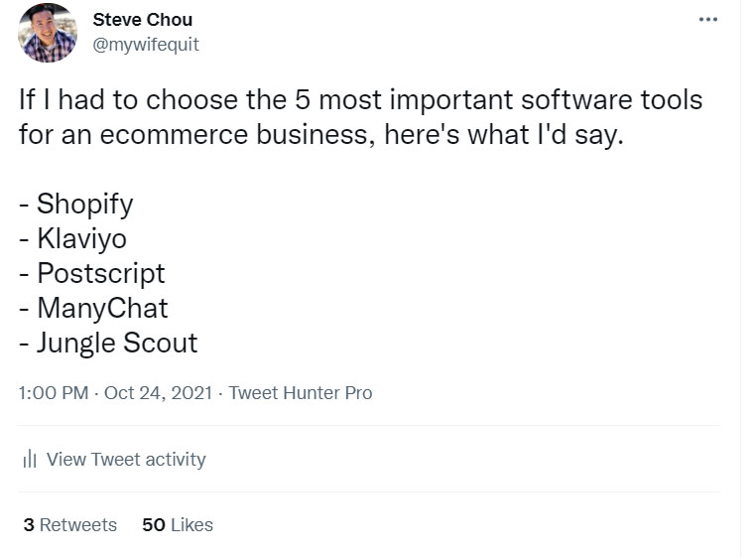The height and width of the screenshot is (557, 756).
Task: Click the 1:00 PM timestamp
Action: tap(54, 392)
